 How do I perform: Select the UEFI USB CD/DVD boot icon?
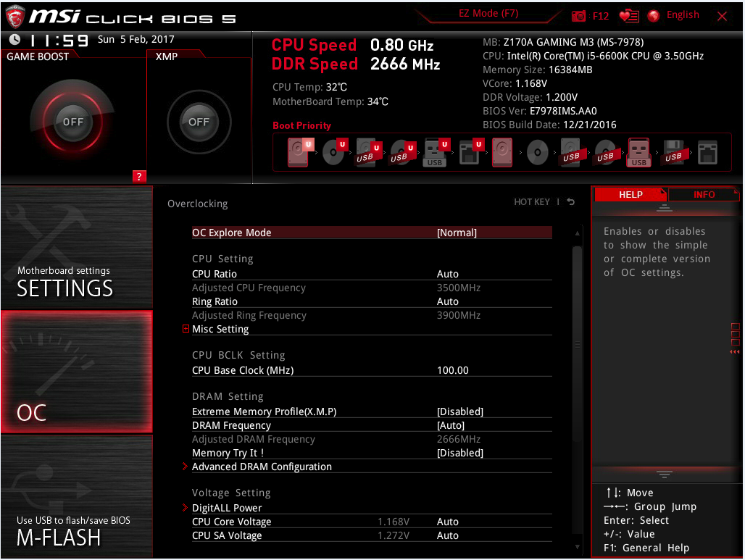(x=404, y=152)
